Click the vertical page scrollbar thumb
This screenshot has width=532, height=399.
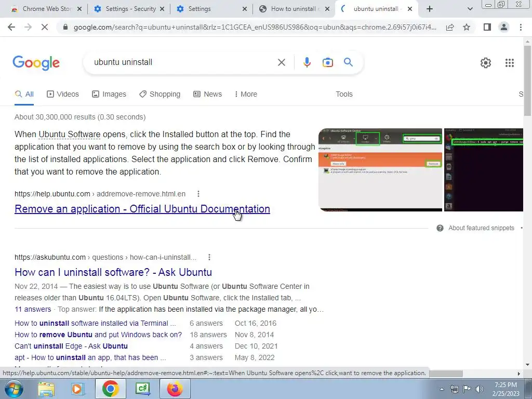point(527,80)
